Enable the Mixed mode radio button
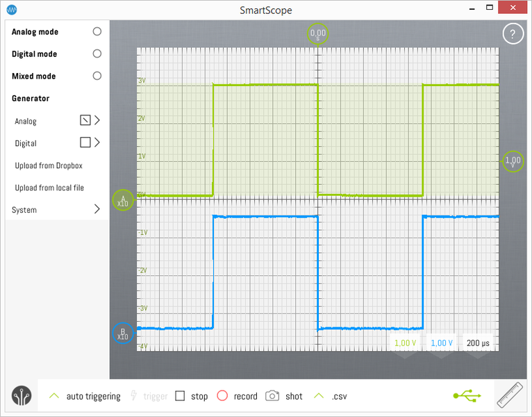 point(97,76)
